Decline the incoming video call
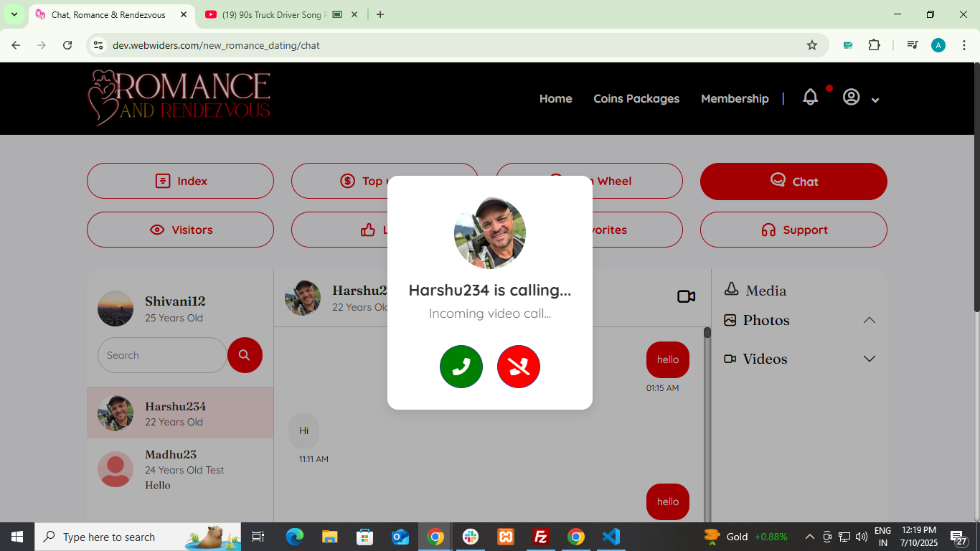The height and width of the screenshot is (551, 980). [x=519, y=367]
